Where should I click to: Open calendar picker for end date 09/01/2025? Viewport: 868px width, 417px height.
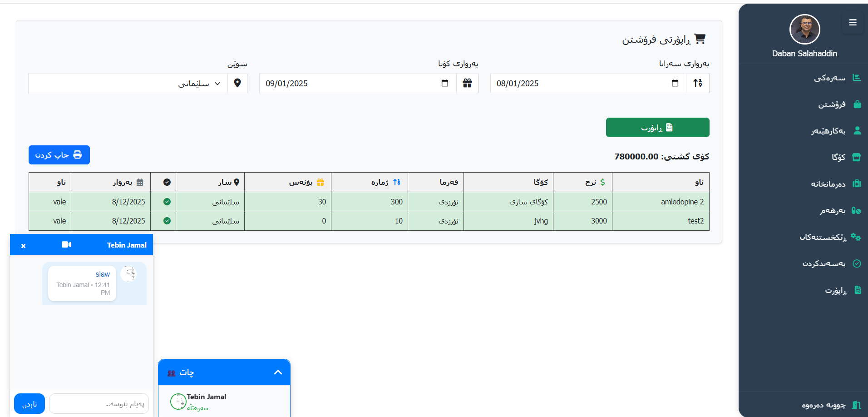point(444,83)
